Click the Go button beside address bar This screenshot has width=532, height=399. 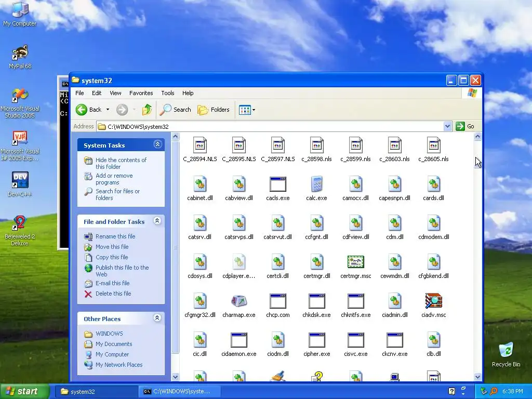click(465, 126)
